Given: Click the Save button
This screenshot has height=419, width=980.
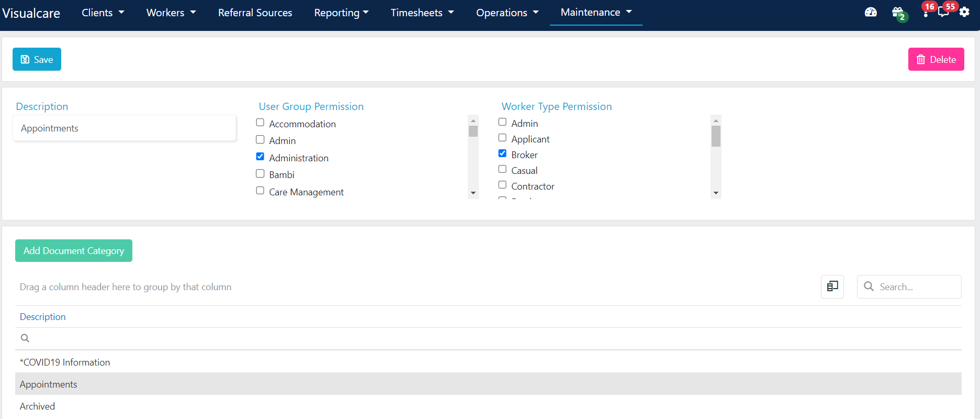Looking at the screenshot, I should tap(37, 59).
